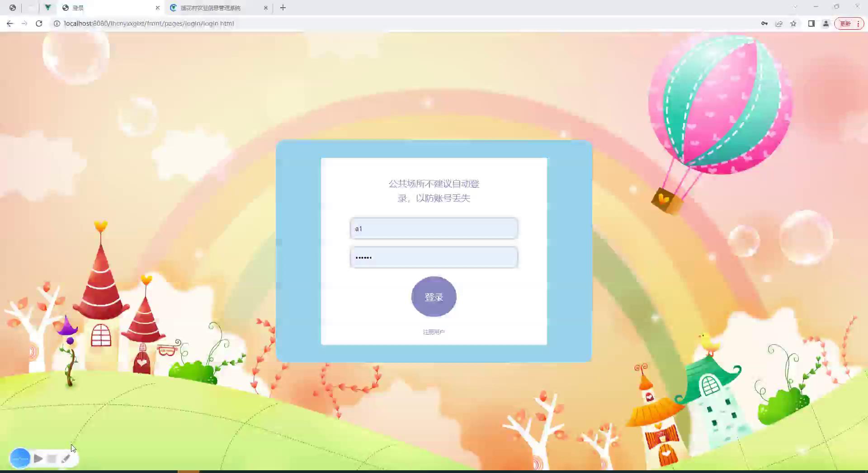Click the share page icon

(779, 24)
